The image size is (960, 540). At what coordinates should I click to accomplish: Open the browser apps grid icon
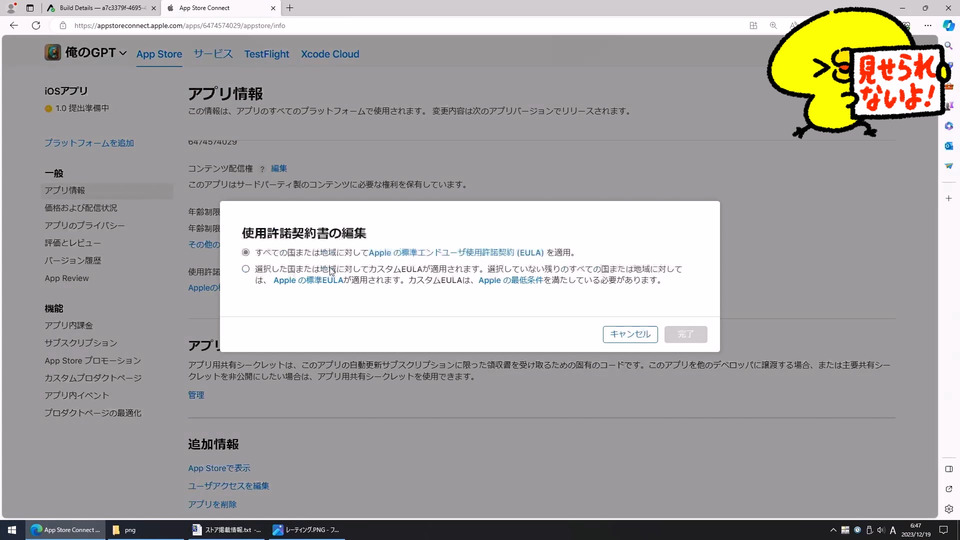click(753, 26)
